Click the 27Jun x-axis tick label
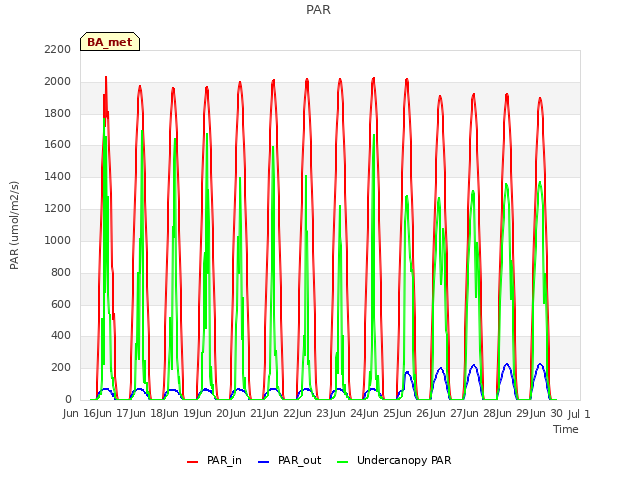Image resolution: width=640 pixels, height=480 pixels. point(464,414)
